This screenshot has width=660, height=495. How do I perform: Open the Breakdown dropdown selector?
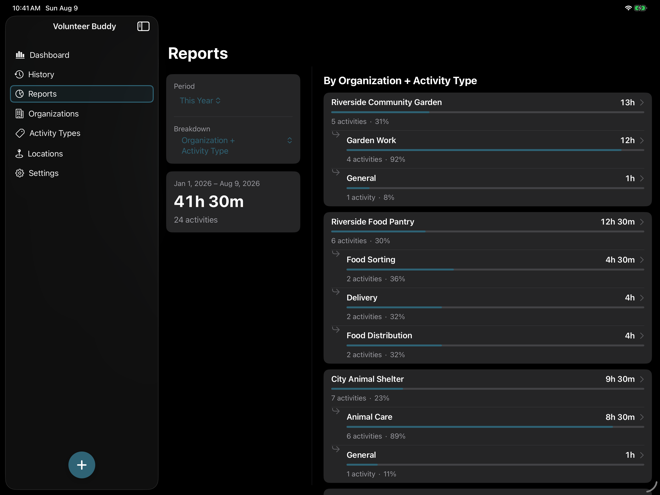[237, 146]
